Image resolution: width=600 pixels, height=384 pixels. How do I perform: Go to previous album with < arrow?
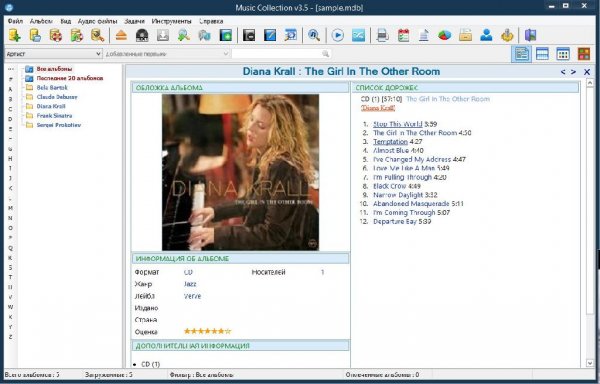[563, 72]
